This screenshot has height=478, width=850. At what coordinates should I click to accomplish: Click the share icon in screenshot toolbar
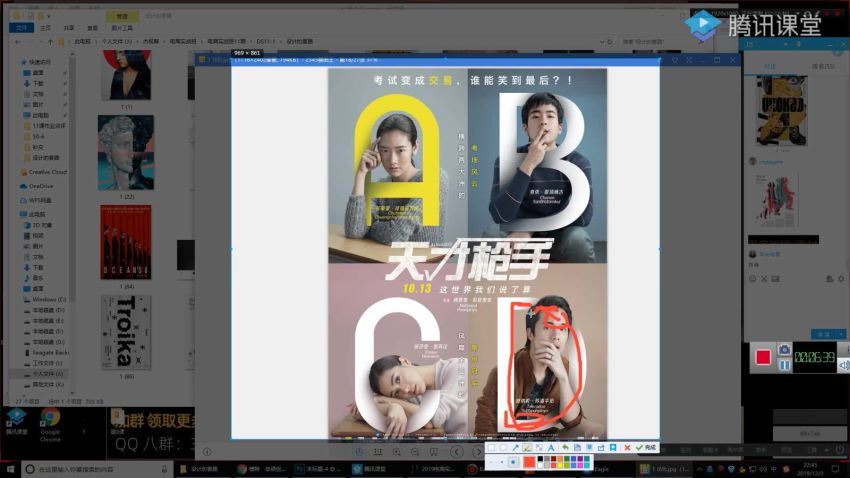pos(601,448)
